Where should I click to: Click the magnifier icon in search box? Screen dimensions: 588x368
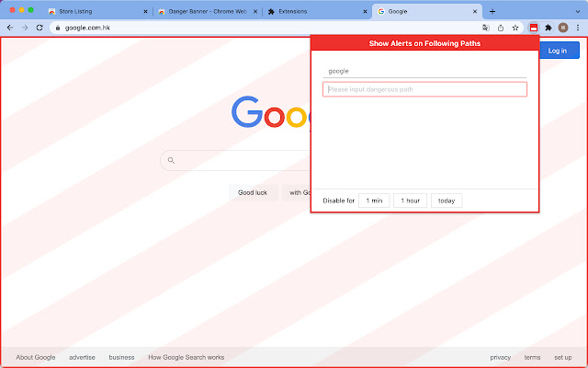(x=171, y=160)
